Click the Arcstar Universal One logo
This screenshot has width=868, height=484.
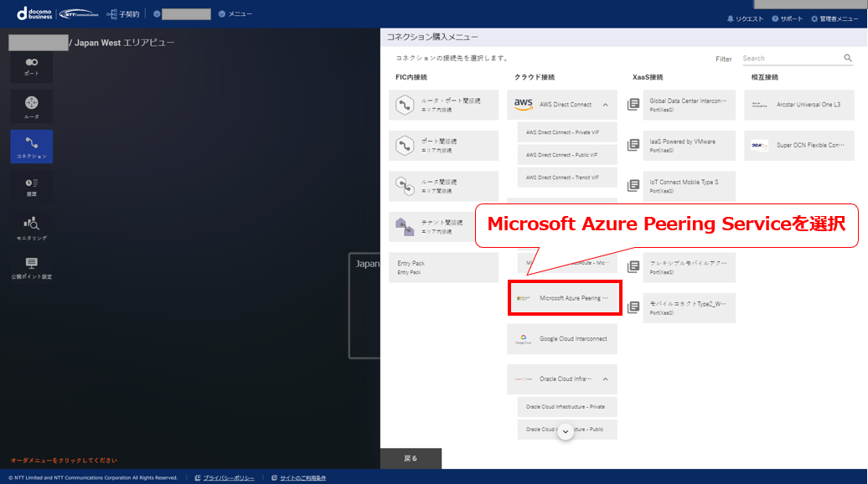tap(759, 105)
